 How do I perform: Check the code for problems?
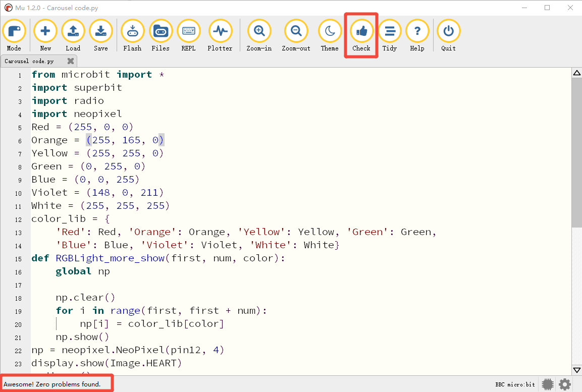click(361, 36)
